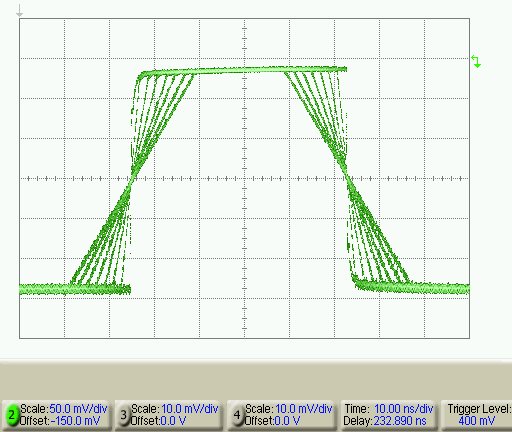Click channel 4 offset value 0.0 V
Viewport: 512px width, 432px height.
287,421
